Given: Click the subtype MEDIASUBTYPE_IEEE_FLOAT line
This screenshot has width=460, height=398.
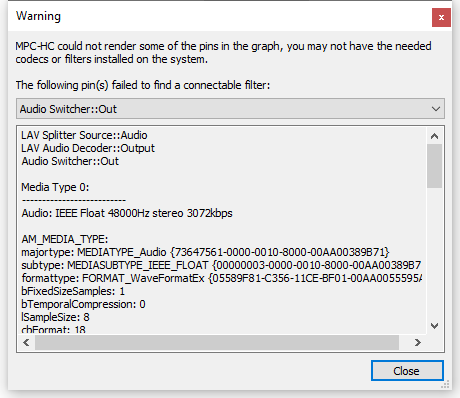Looking at the screenshot, I should [x=221, y=265].
